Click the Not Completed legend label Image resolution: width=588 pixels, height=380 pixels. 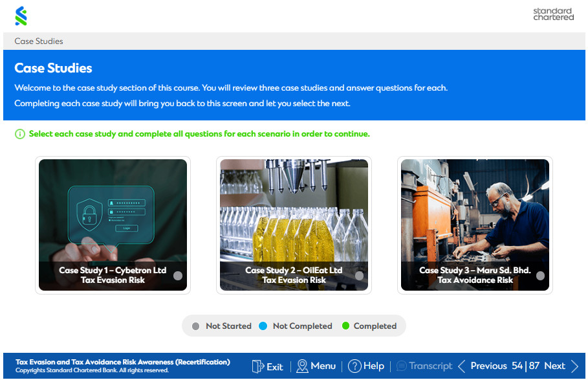coord(302,326)
